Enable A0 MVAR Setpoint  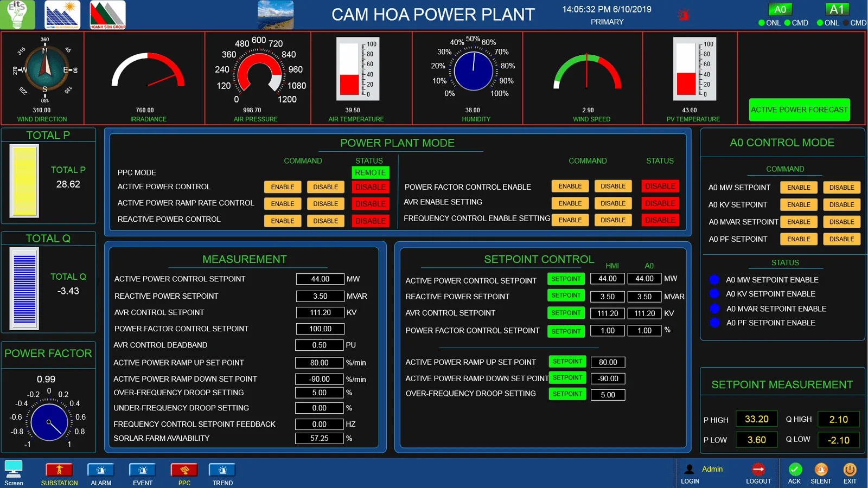(x=799, y=222)
